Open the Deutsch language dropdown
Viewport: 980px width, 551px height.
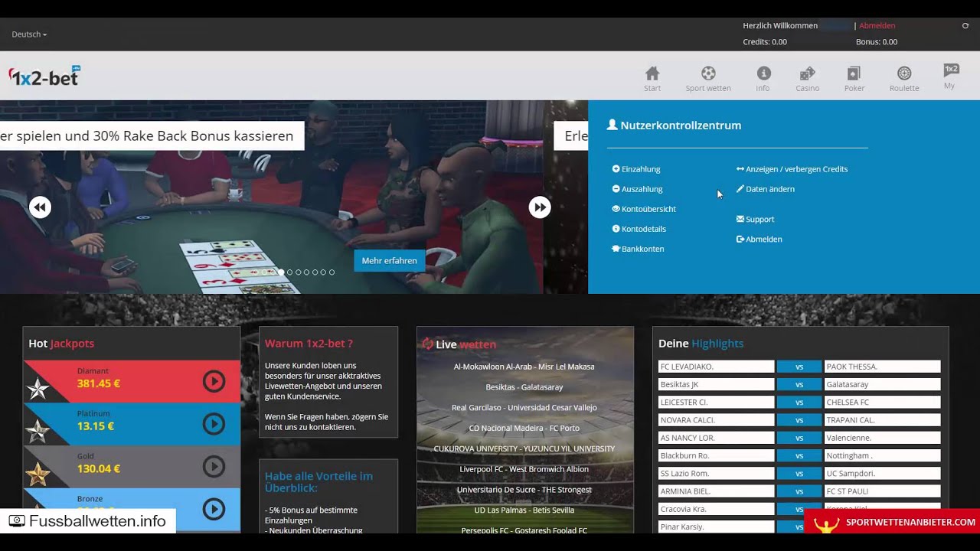pos(29,34)
